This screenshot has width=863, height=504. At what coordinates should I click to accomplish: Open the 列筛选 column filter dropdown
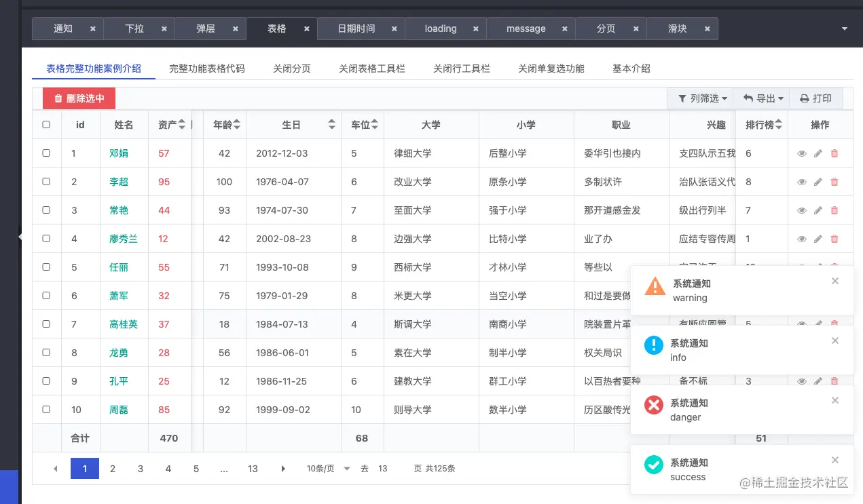[x=701, y=98]
